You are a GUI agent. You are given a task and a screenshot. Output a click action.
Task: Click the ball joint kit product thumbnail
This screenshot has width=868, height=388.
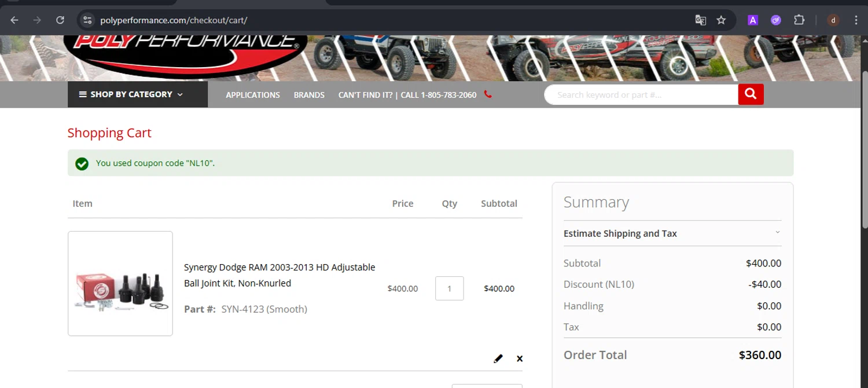(x=120, y=284)
